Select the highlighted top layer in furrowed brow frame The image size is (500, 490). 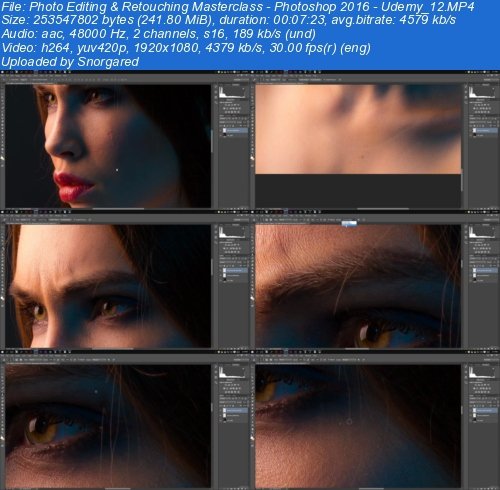[235, 270]
